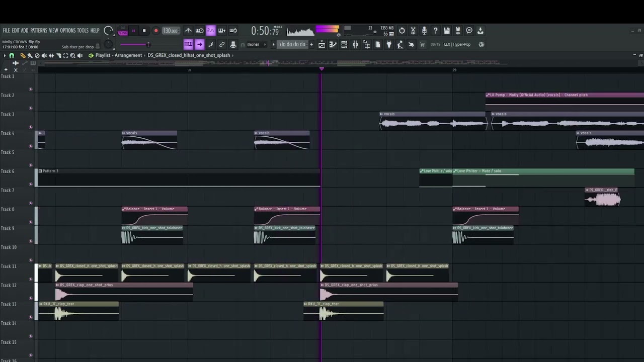Toggle loop recording icon
Viewport: 644px width, 362px height.
pos(233,31)
